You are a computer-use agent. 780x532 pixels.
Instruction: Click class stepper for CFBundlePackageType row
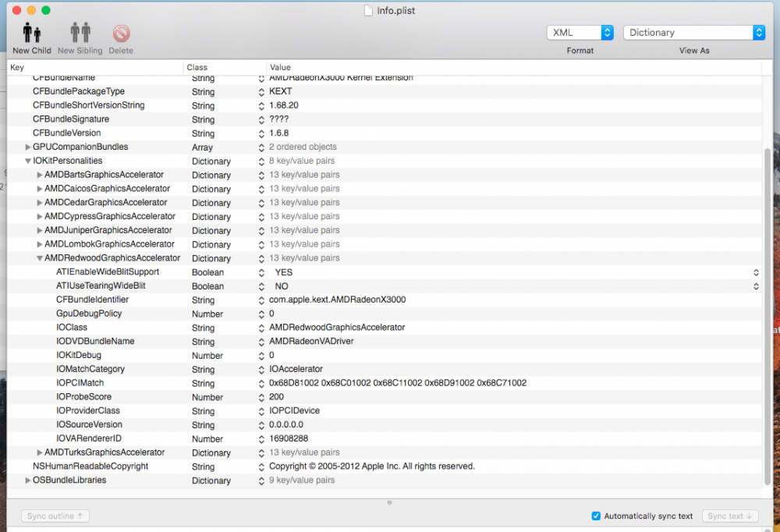point(261,92)
